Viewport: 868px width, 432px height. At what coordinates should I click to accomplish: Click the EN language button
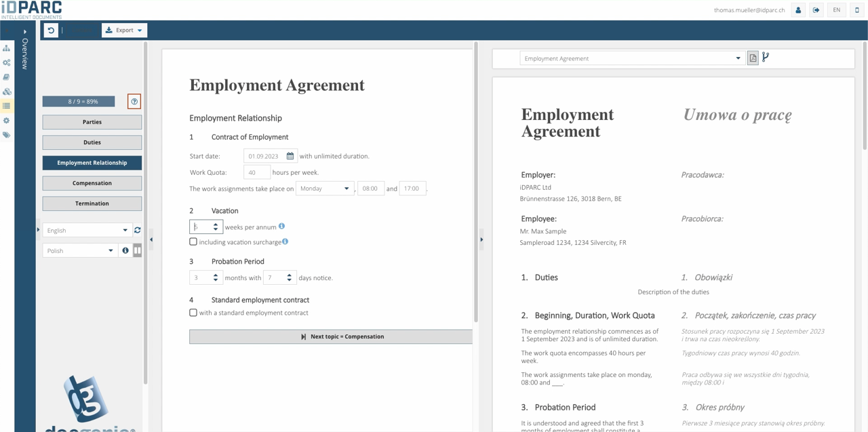(837, 10)
